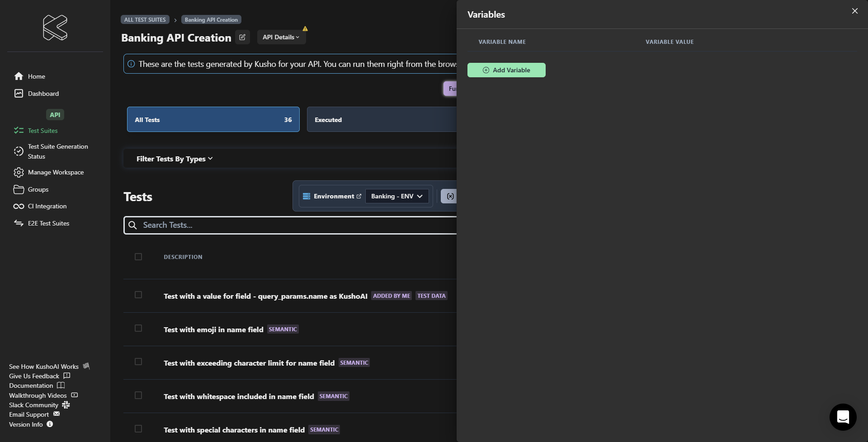Click the VARIABLE NAME column header
Image resolution: width=868 pixels, height=442 pixels.
502,42
